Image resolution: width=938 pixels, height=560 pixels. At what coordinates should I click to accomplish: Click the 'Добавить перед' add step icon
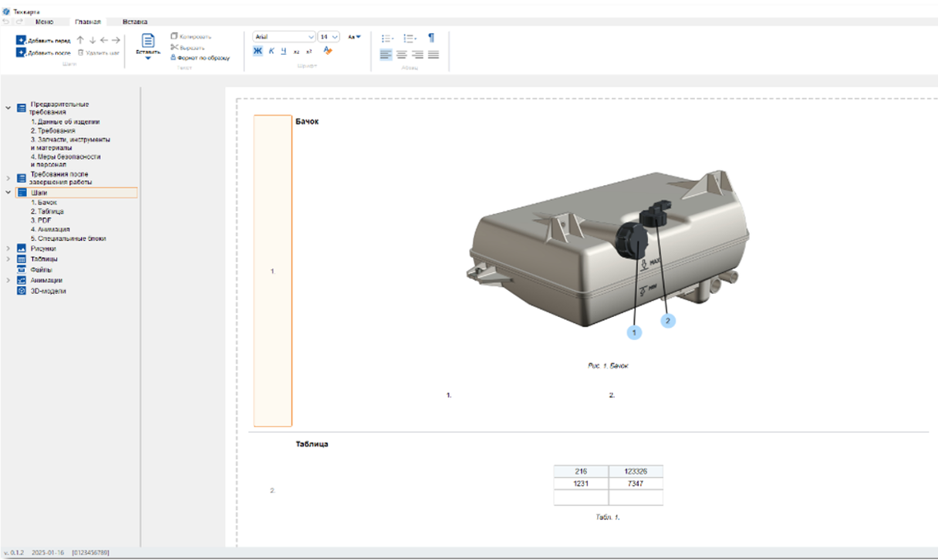(21, 39)
